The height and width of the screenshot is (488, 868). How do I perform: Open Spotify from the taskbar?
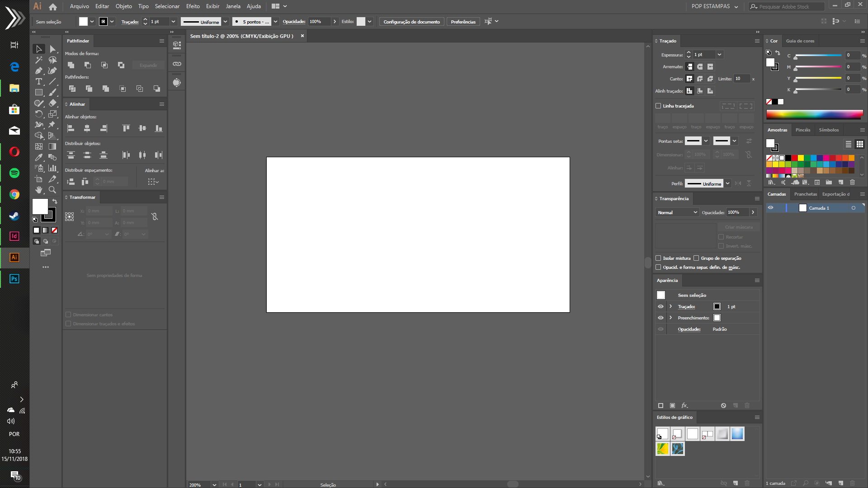coord(14,173)
